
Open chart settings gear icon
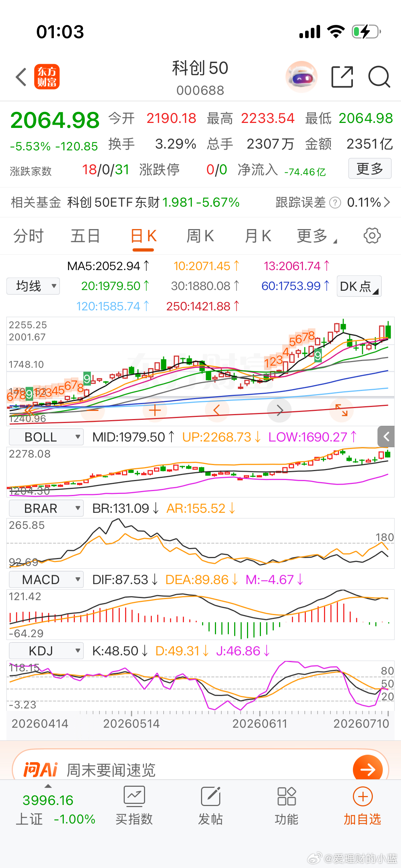(372, 236)
